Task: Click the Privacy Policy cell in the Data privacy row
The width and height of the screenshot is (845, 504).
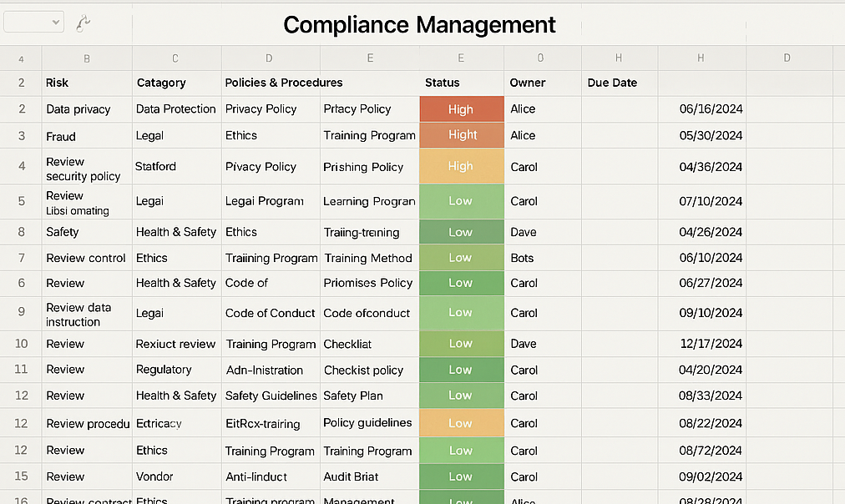Action: point(269,108)
